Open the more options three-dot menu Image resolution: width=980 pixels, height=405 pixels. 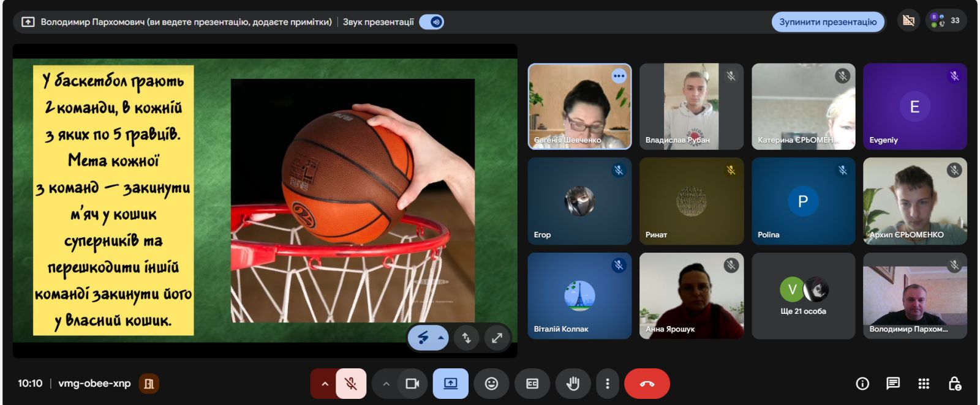pos(607,384)
